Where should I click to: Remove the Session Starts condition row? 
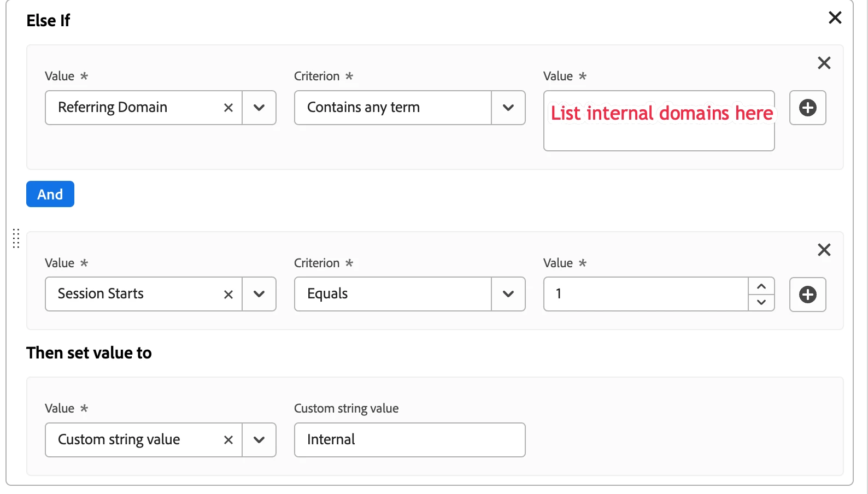click(824, 250)
